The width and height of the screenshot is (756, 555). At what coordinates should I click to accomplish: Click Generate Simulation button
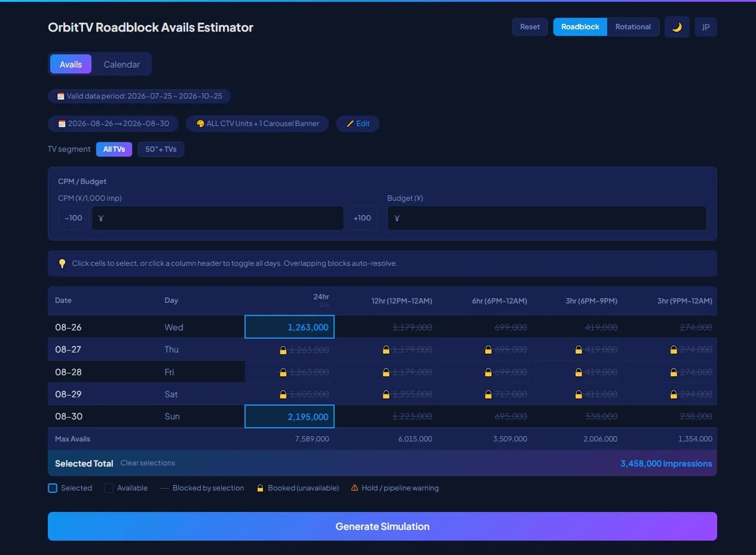[382, 526]
